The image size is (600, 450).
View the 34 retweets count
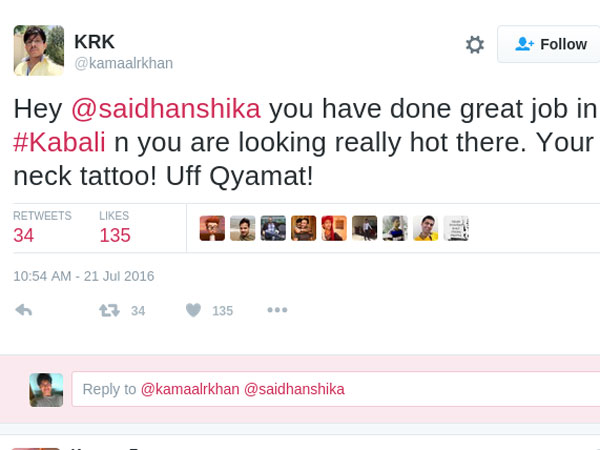click(x=24, y=236)
